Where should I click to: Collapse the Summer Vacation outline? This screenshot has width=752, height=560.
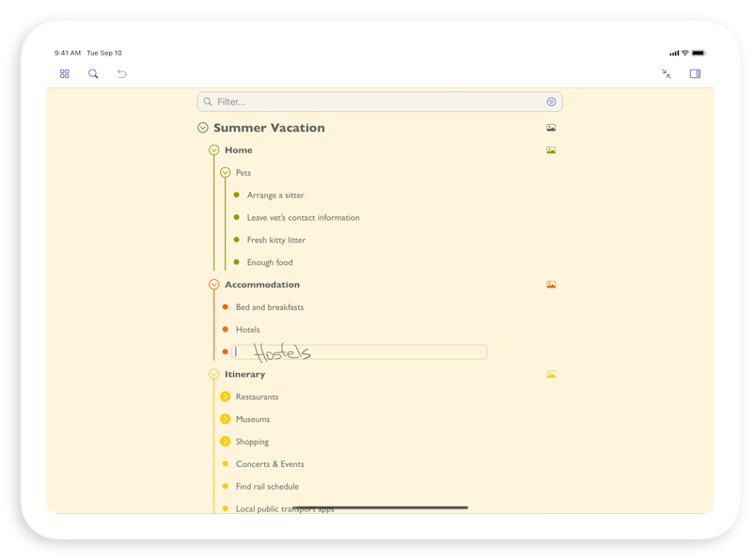coord(202,128)
